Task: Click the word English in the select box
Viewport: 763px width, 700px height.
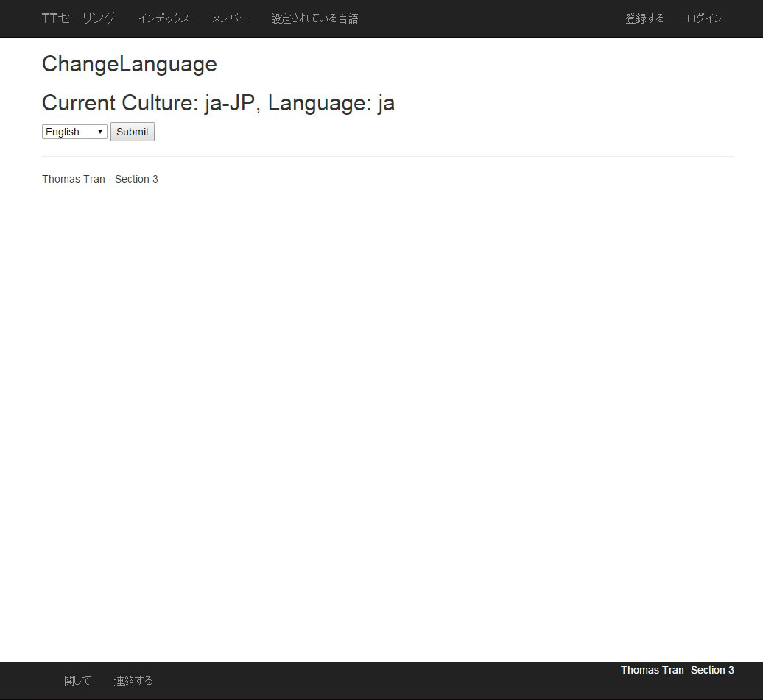Action: (63, 132)
